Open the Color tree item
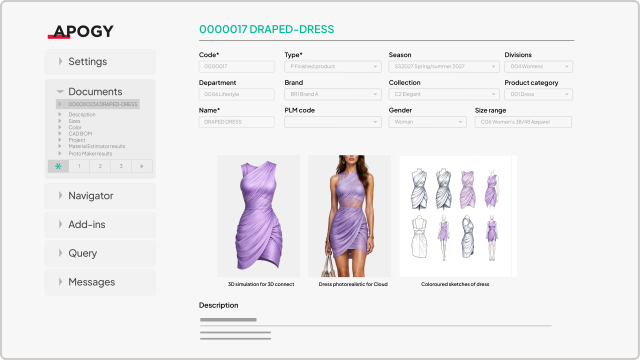This screenshot has width=640, height=360. point(75,127)
